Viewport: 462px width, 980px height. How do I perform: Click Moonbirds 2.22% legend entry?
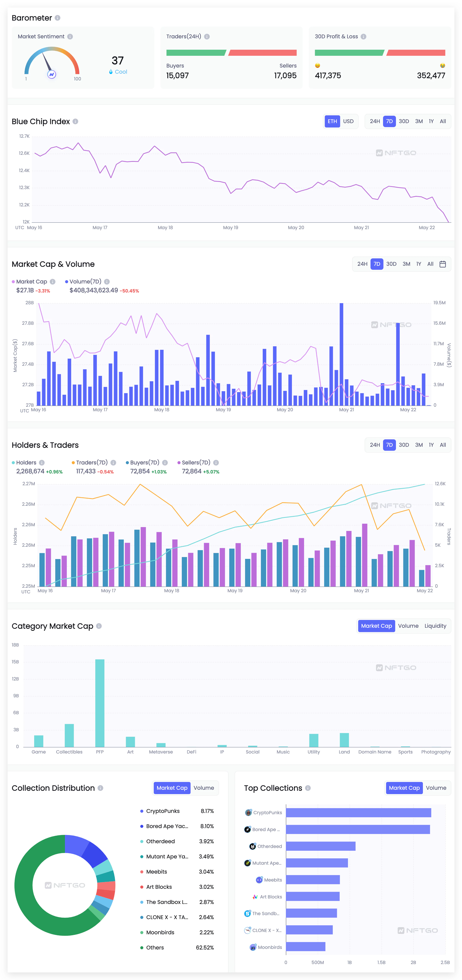tap(177, 932)
